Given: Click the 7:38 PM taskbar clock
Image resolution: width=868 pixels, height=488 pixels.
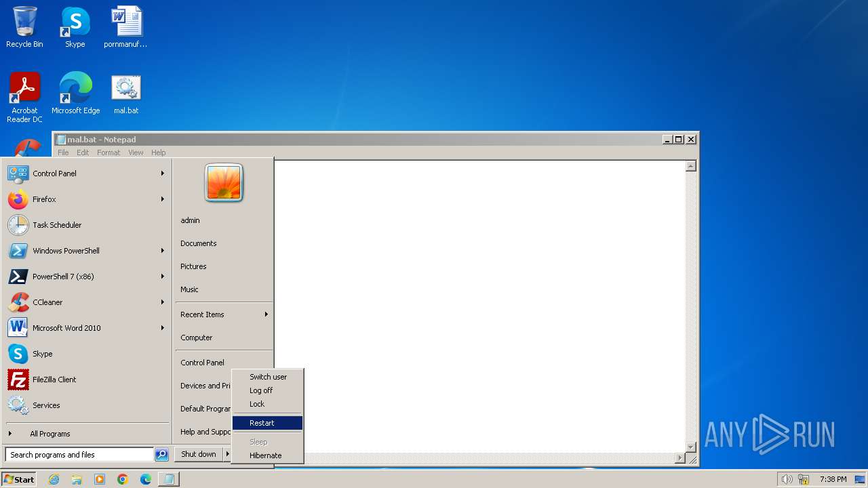Looking at the screenshot, I should (833, 479).
